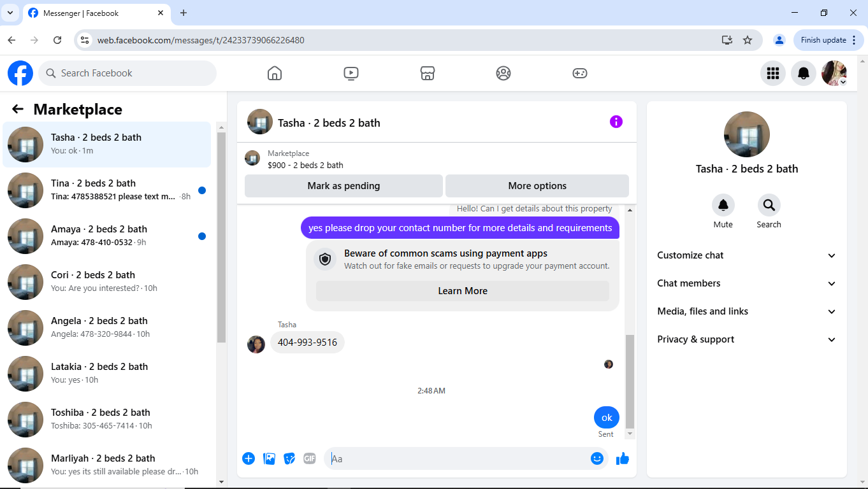View site information icon in address bar

[x=84, y=40]
